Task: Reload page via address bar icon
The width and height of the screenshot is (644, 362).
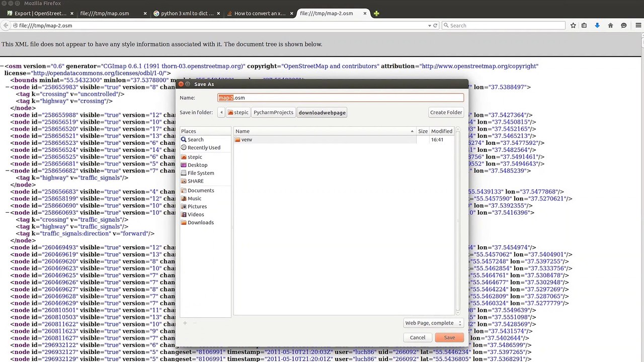Action: click(x=435, y=25)
